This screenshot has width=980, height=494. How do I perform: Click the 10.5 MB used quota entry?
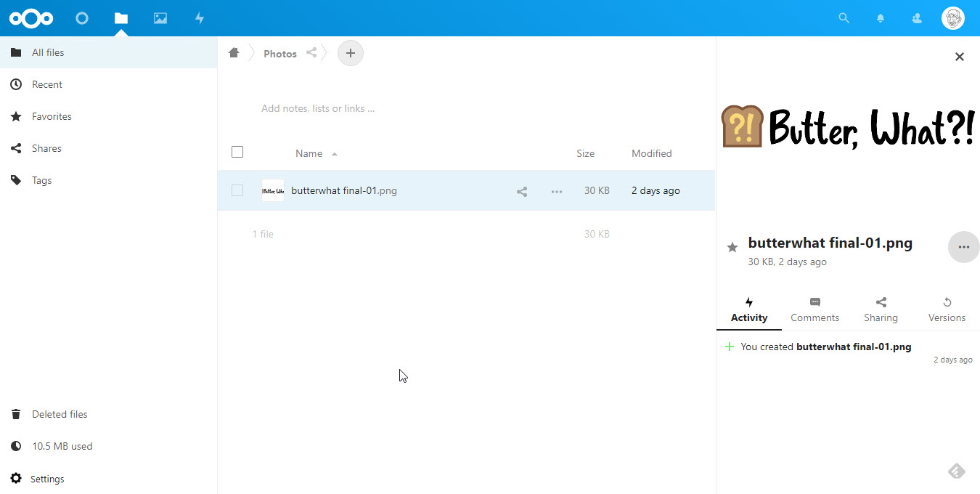coord(108,446)
